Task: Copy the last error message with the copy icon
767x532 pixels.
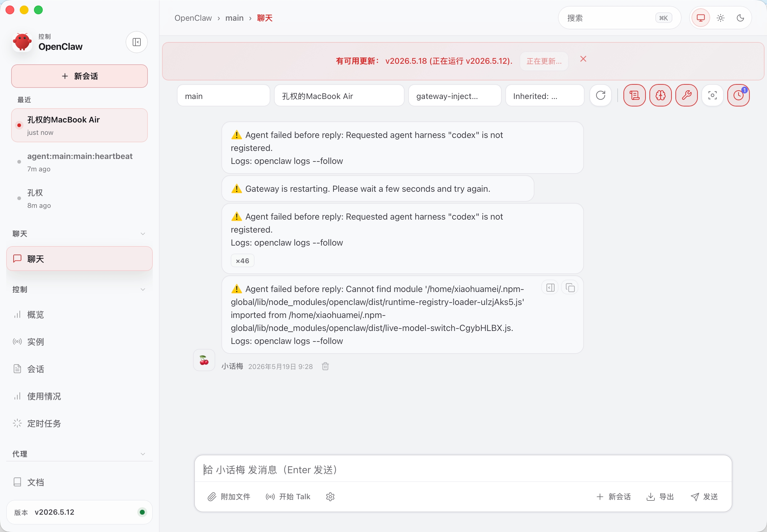Action: [570, 287]
